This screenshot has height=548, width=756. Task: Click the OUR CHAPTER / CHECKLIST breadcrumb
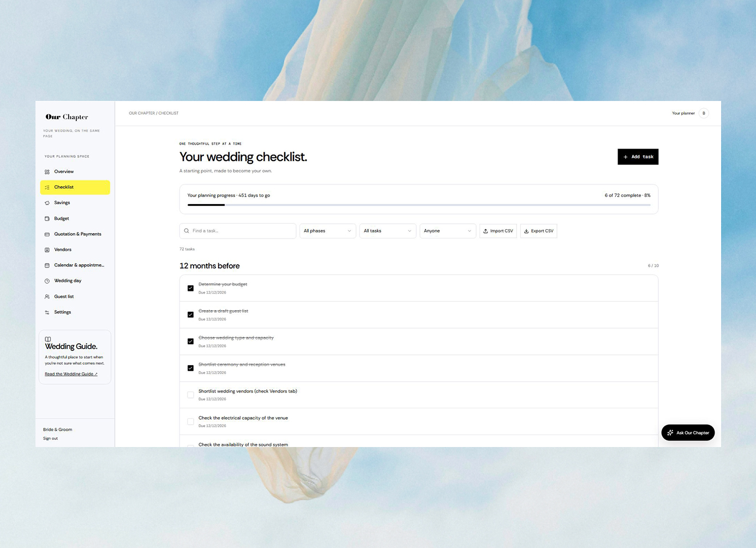(154, 114)
